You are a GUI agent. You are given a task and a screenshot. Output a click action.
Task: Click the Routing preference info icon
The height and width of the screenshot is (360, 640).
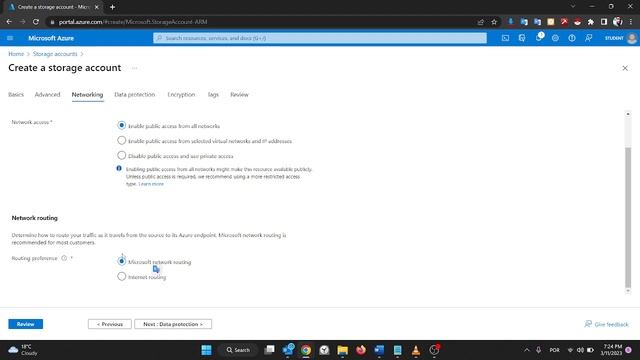point(64,258)
